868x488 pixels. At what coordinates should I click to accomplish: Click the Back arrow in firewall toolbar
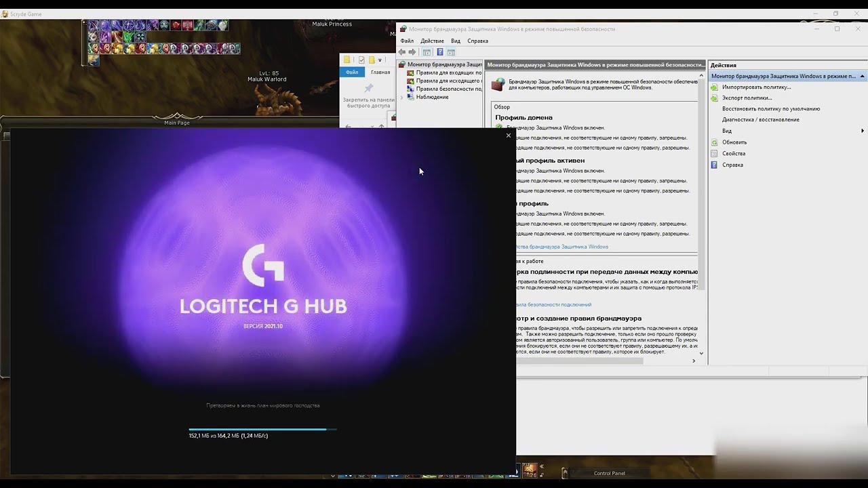[402, 52]
